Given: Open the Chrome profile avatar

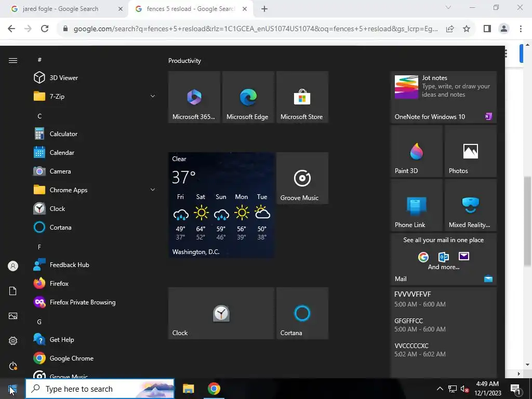Looking at the screenshot, I should [x=504, y=29].
